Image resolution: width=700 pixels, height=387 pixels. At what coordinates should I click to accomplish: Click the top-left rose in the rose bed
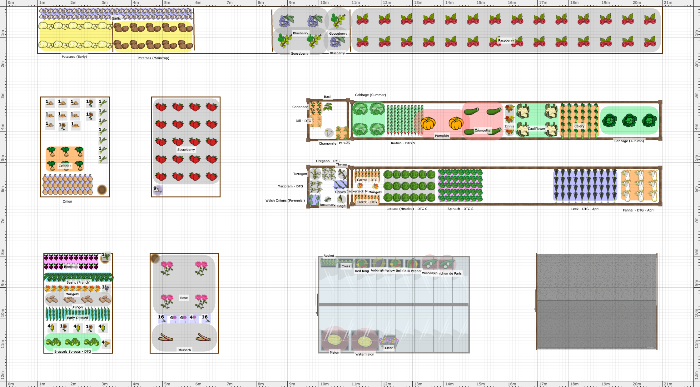[x=167, y=268]
